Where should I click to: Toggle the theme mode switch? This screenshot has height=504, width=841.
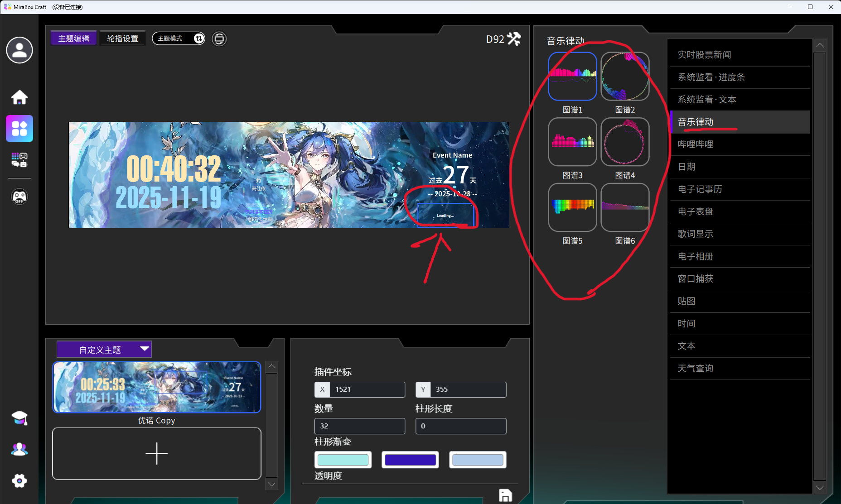click(x=179, y=38)
